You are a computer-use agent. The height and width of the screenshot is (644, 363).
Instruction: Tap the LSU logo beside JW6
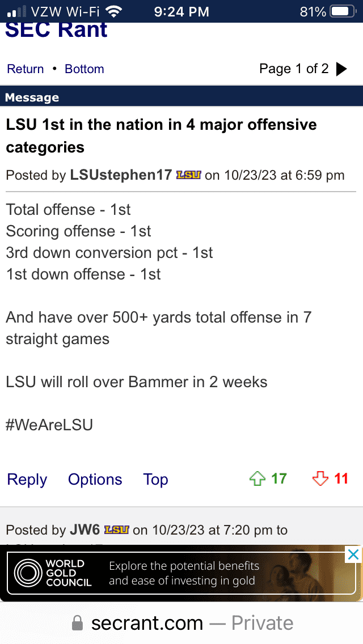(x=117, y=530)
